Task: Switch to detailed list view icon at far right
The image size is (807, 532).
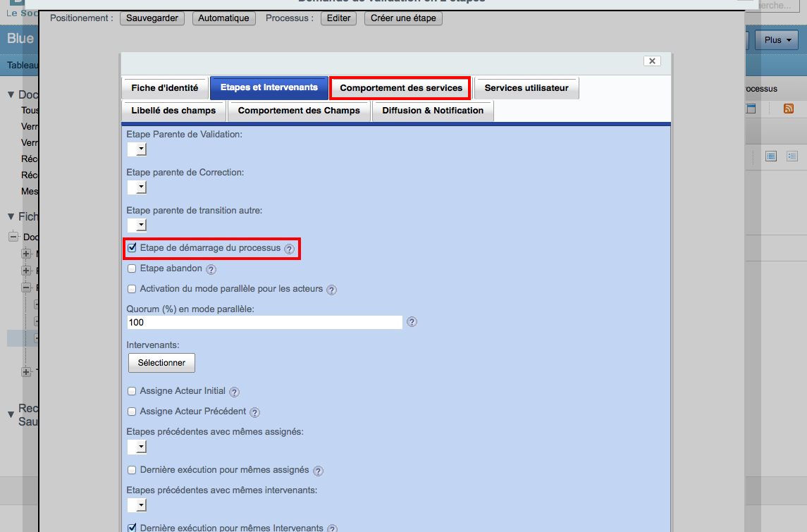Action: (x=792, y=156)
